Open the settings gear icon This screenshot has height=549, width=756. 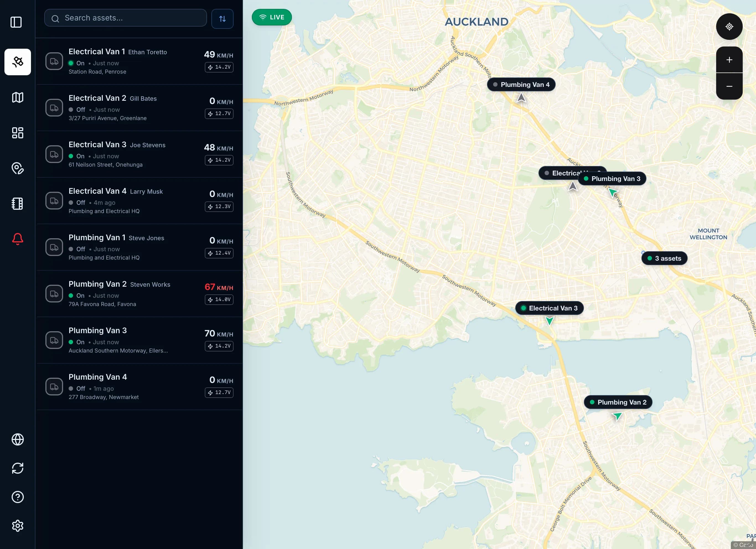tap(18, 526)
